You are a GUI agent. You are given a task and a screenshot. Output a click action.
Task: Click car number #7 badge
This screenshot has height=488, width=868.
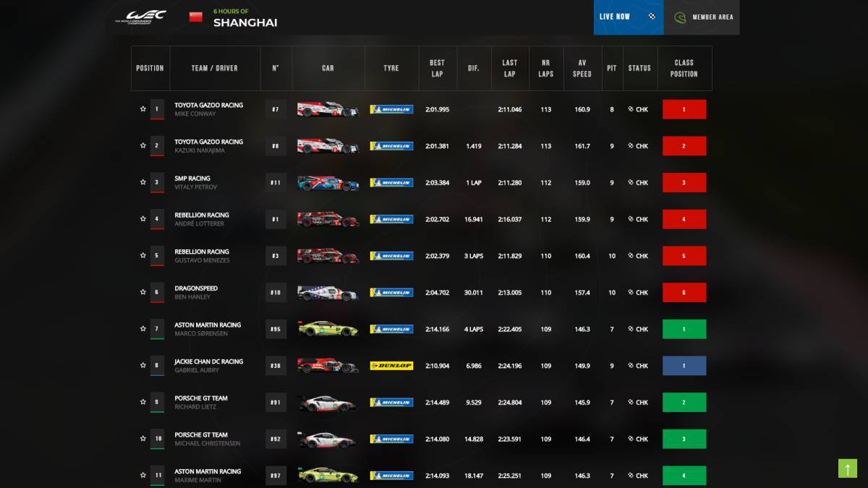tap(276, 109)
